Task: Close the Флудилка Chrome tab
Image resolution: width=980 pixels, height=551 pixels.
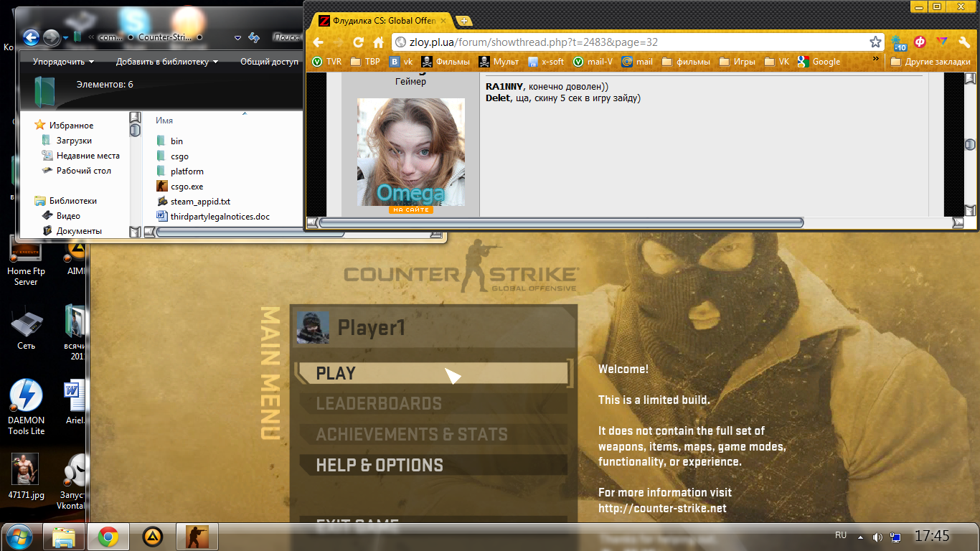Action: 443,22
